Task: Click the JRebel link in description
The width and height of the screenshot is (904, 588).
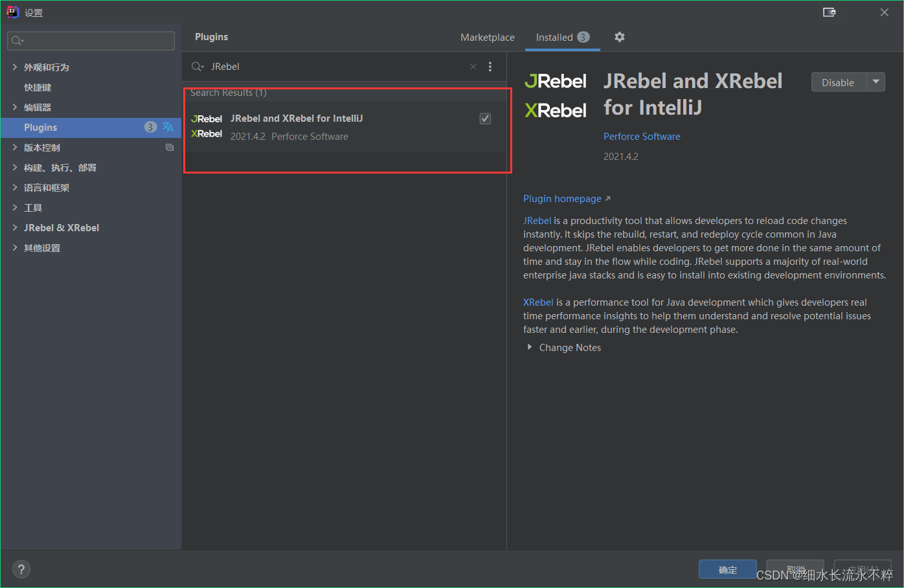Action: click(537, 221)
